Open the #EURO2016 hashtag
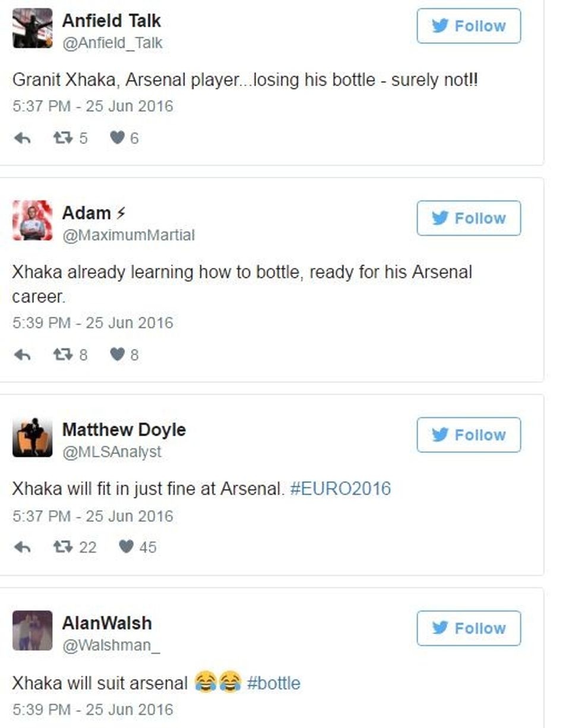The height and width of the screenshot is (728, 582). [x=340, y=489]
